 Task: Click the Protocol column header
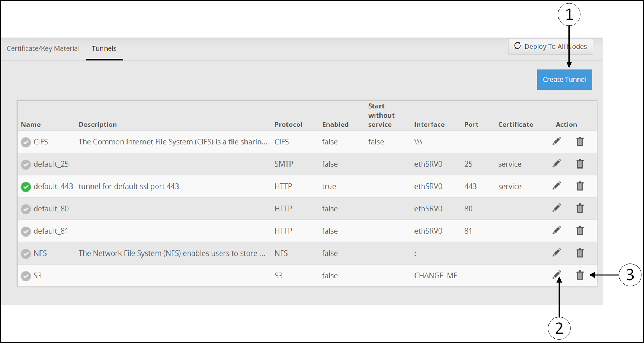288,125
